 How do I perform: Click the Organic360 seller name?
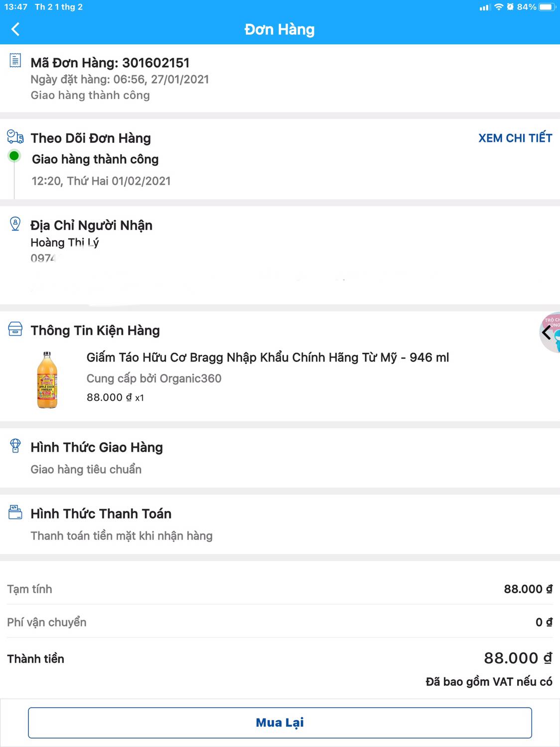pyautogui.click(x=192, y=378)
